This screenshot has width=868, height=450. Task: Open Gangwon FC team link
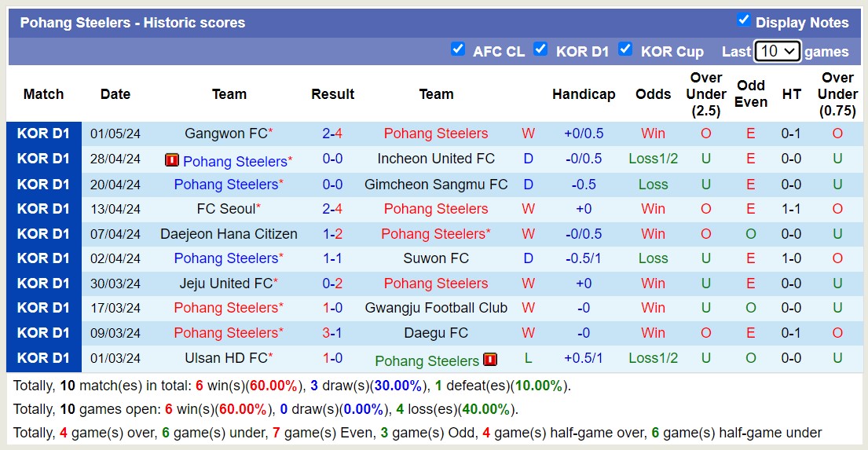[x=225, y=134]
